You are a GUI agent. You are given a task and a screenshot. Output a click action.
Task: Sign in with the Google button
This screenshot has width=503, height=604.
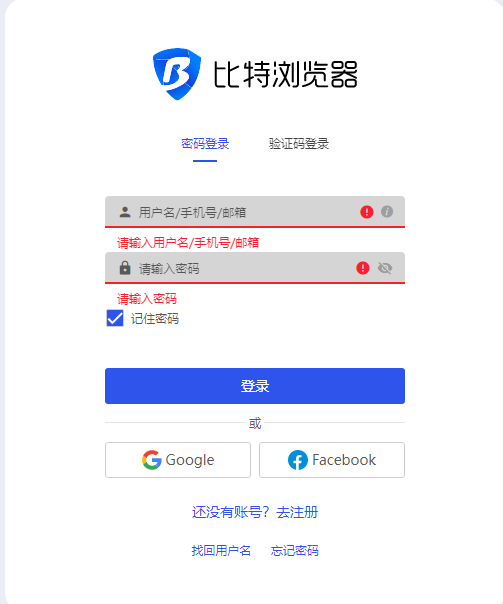click(178, 460)
